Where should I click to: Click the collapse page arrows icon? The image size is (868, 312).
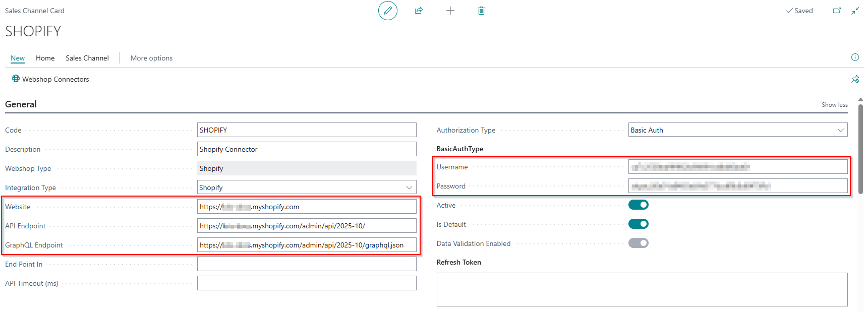point(855,11)
